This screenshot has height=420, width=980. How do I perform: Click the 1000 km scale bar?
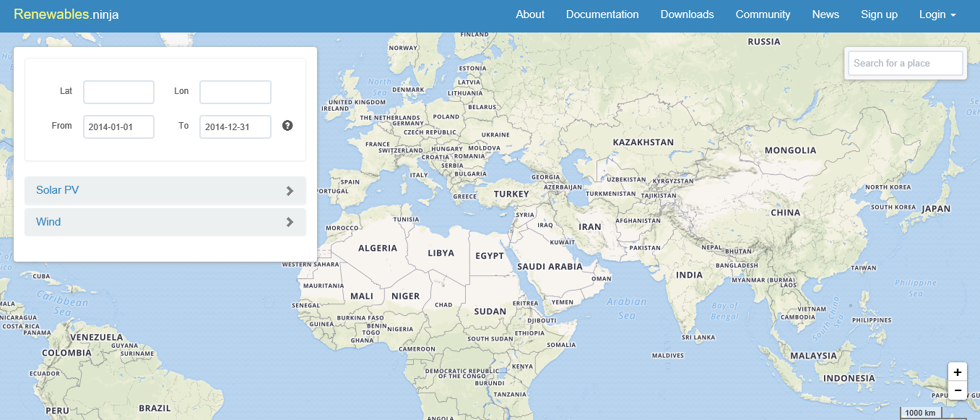tap(920, 413)
